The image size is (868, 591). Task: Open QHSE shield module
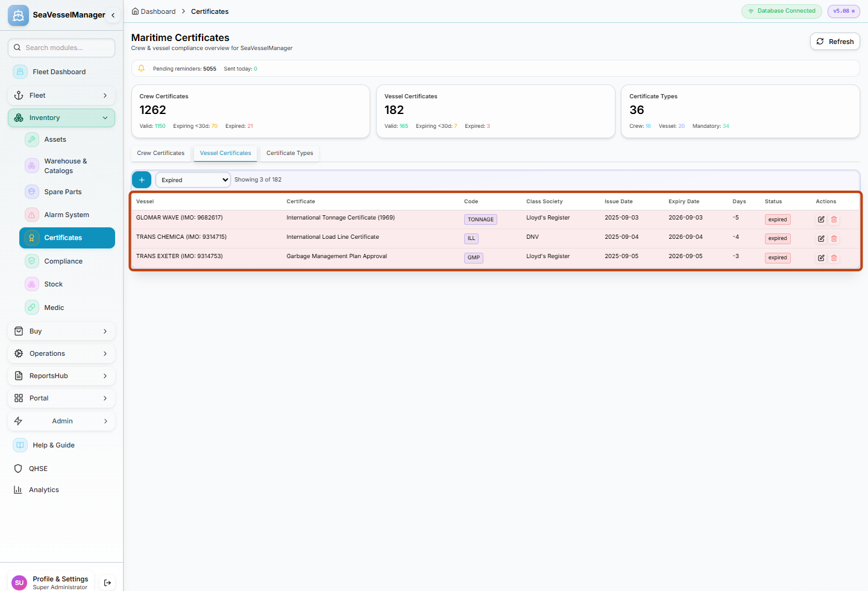pos(61,469)
